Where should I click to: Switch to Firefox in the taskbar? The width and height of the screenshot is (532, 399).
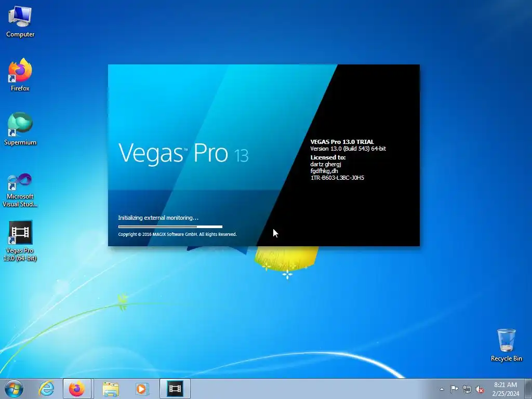[x=77, y=389]
